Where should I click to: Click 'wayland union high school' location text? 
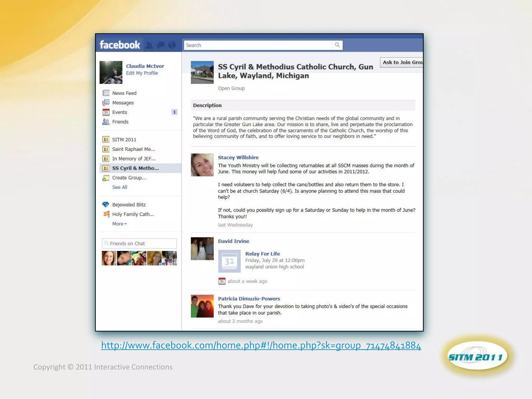(x=275, y=267)
